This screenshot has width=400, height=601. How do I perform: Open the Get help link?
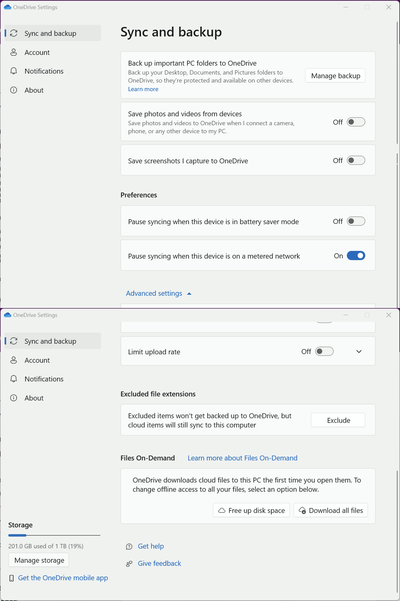tap(151, 546)
